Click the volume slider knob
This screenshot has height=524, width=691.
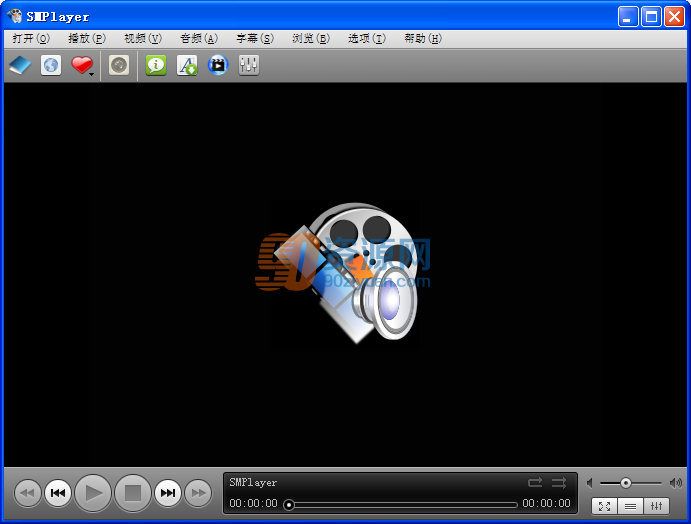click(625, 483)
